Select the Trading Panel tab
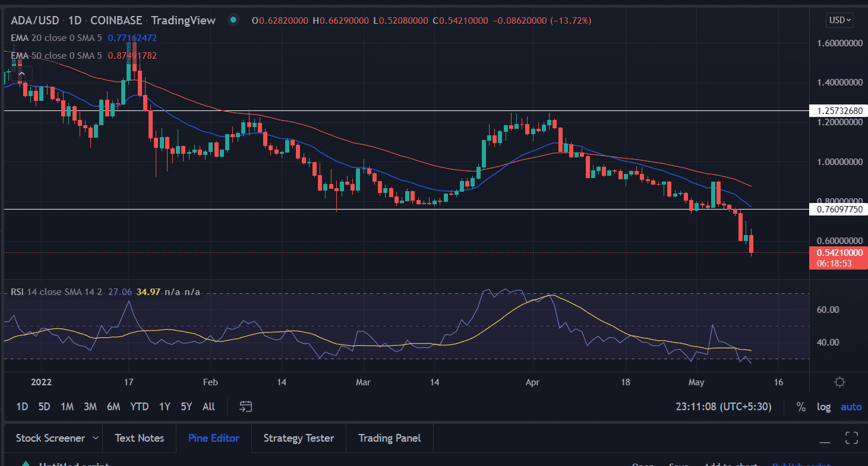The width and height of the screenshot is (868, 466). coord(389,438)
